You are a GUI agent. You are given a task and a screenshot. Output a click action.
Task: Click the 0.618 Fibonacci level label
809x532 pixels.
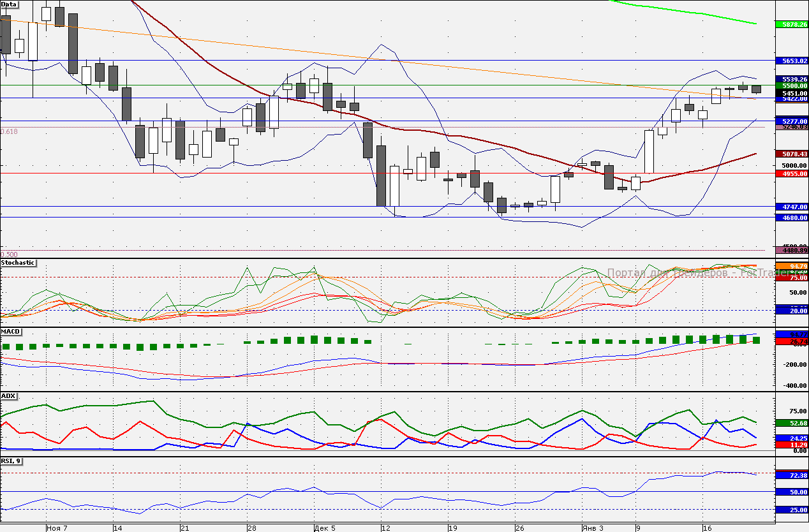(x=9, y=131)
